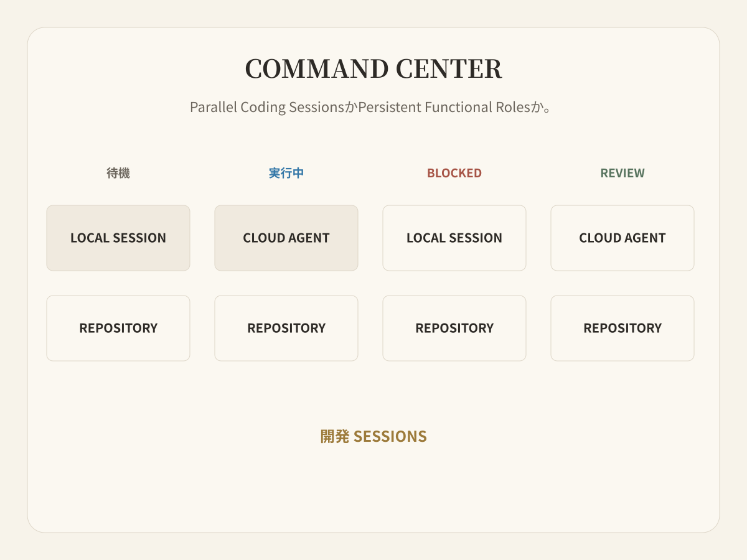Click the 待機 column header
Viewport: 747px width, 560px height.
tap(118, 173)
